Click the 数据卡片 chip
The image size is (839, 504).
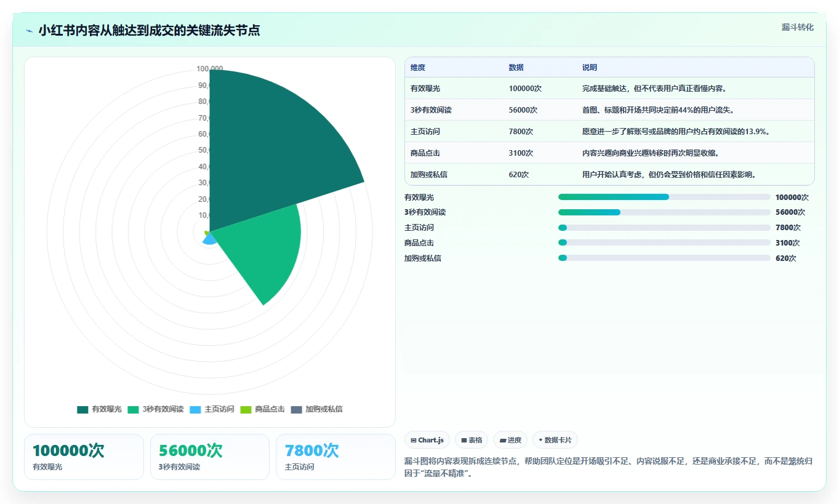point(555,440)
